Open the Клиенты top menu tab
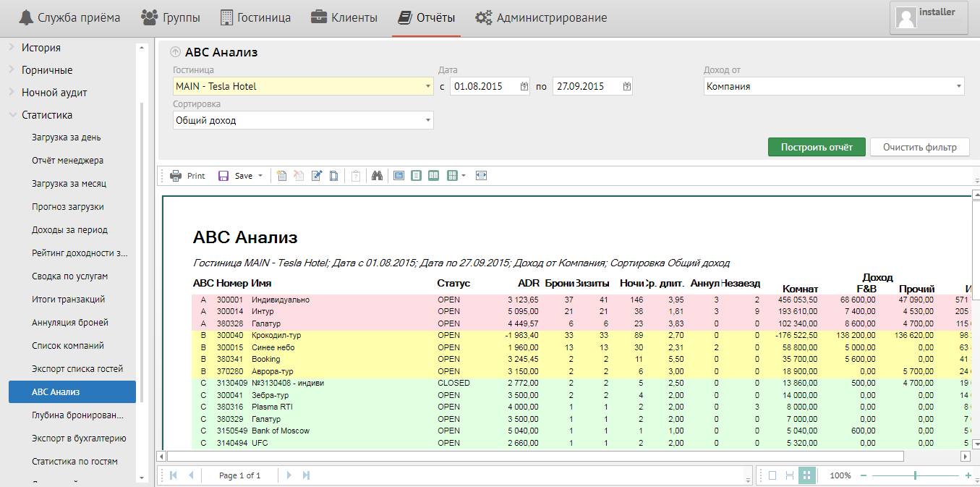This screenshot has width=980, height=487. [x=344, y=17]
